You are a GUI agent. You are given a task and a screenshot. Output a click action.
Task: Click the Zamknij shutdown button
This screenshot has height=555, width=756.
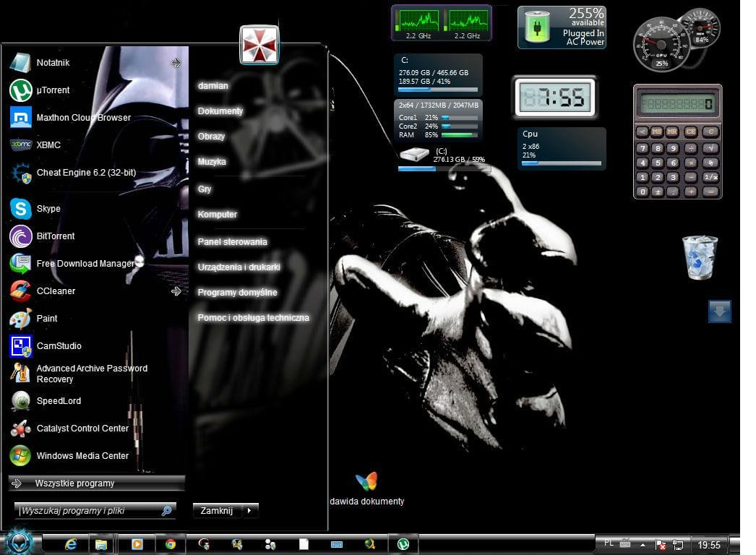click(217, 510)
